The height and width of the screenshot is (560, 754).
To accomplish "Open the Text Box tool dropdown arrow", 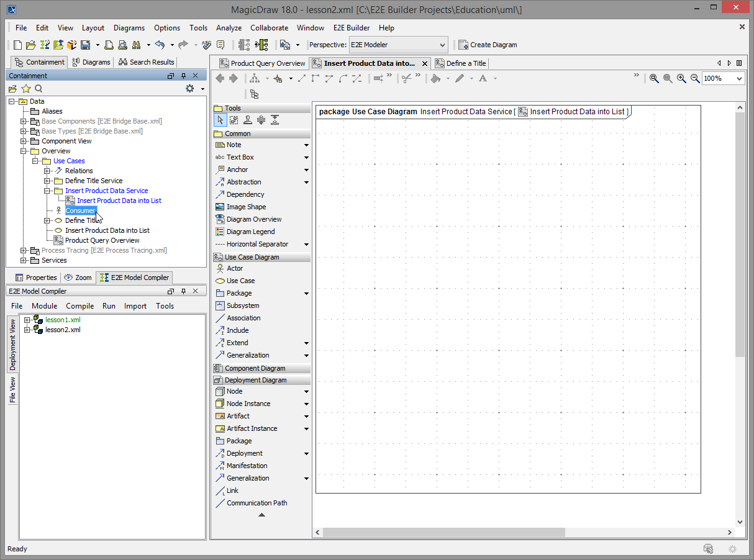I will click(x=306, y=157).
